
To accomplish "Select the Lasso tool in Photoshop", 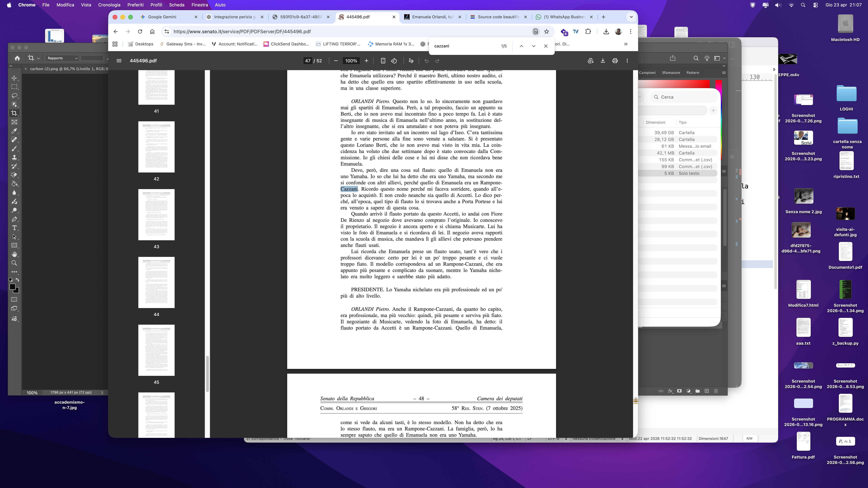I will [14, 96].
